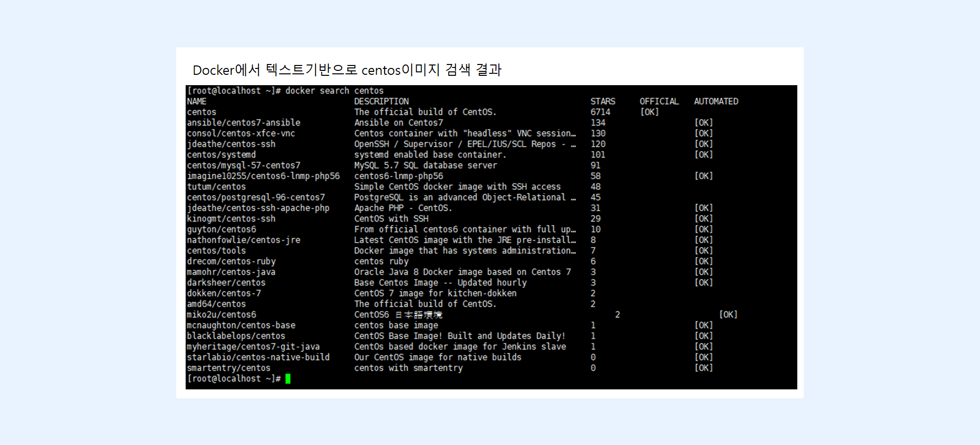Click 'myheritage/centos7-git-java' image name
Viewport: 980px width, 445px height.
coord(253,347)
